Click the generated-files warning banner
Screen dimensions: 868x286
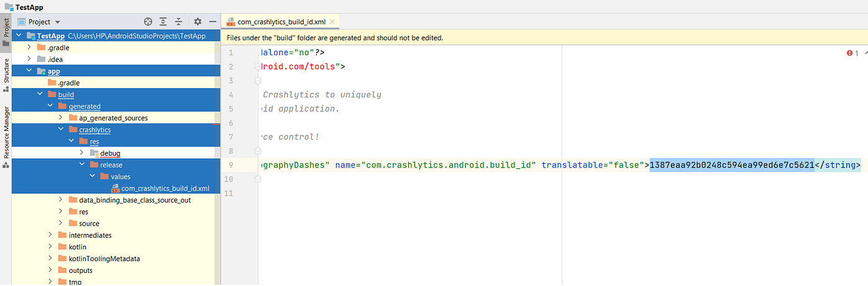[545, 37]
